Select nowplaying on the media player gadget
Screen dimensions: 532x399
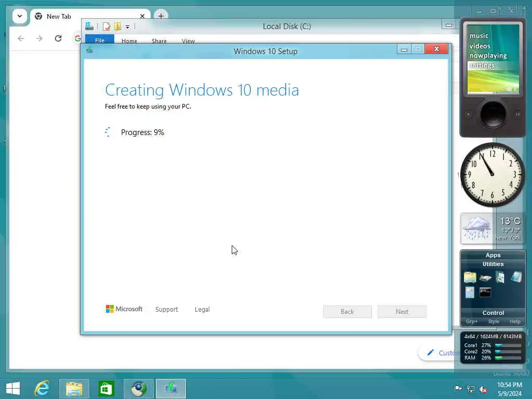click(x=488, y=56)
